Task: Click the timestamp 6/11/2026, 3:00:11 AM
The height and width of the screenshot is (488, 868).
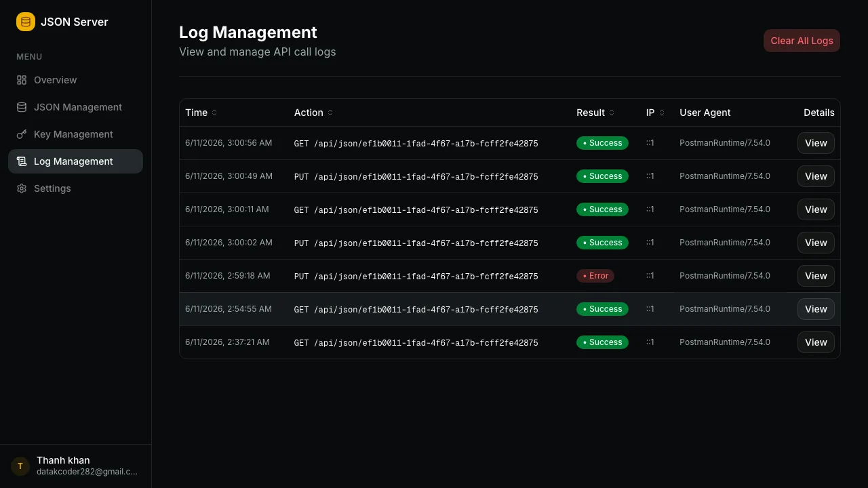Action: point(227,209)
